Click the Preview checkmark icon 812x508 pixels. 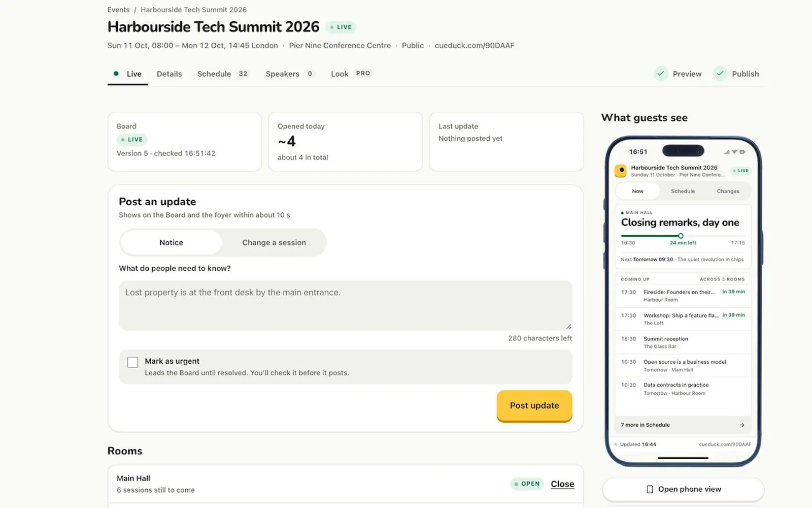(661, 74)
